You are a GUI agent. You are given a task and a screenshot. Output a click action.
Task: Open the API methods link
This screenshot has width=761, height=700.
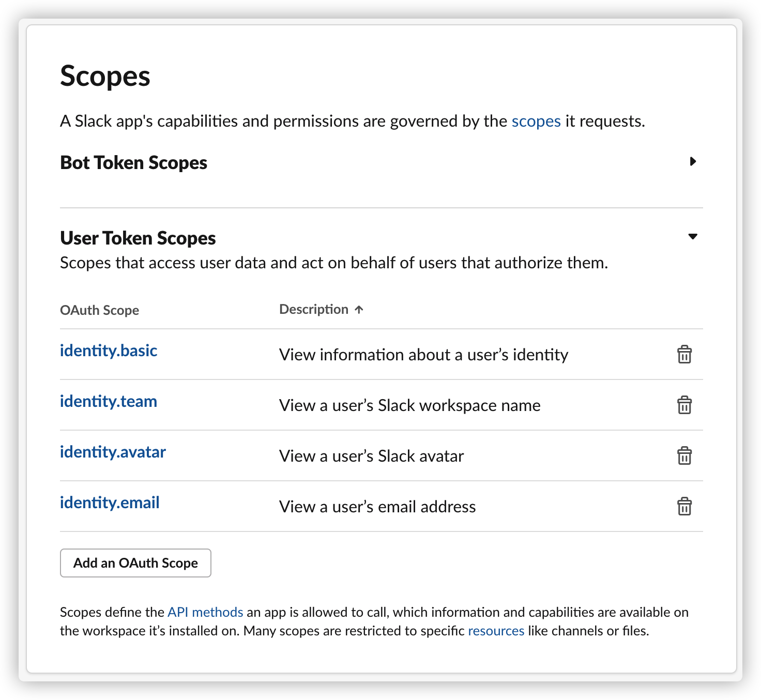205,612
